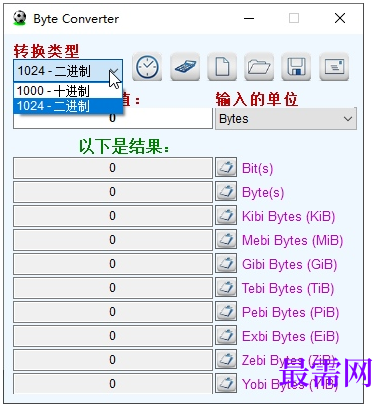Click the Bit(s) label

pyautogui.click(x=257, y=168)
